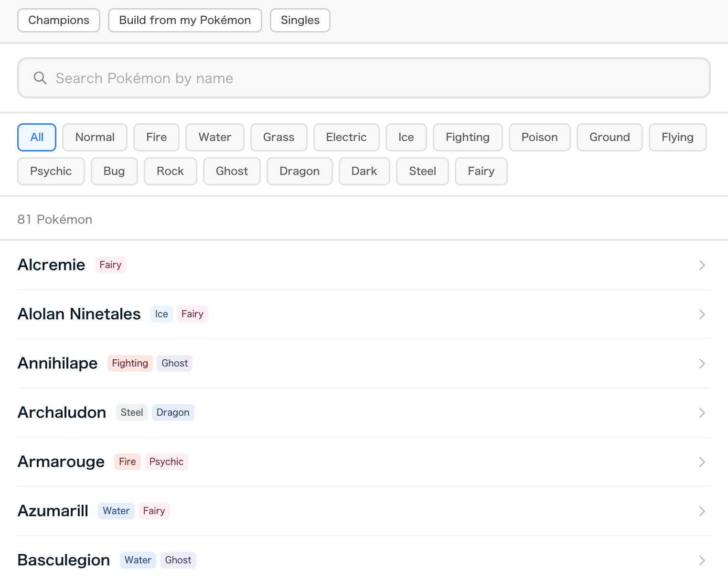
Task: Click the 81 Pokémon count text
Action: [x=55, y=219]
